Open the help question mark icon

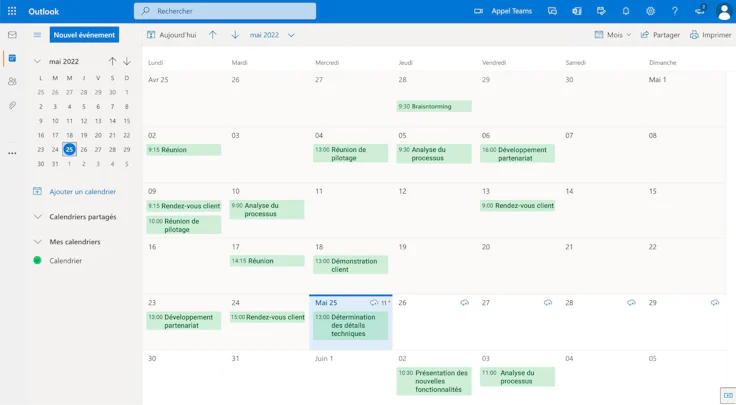[x=675, y=11]
